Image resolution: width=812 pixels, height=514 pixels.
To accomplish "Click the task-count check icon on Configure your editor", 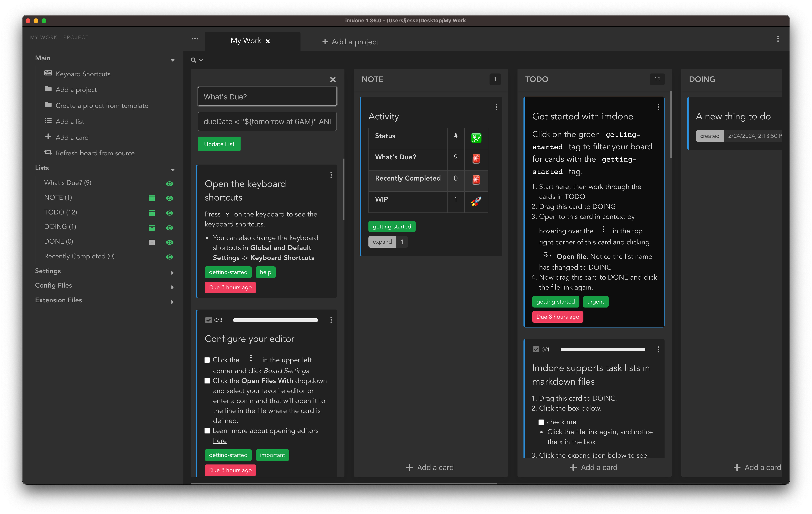I will (209, 320).
